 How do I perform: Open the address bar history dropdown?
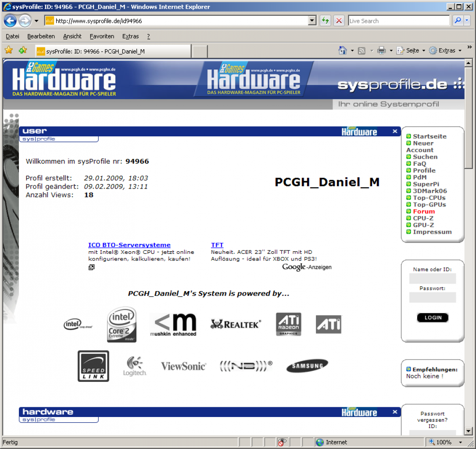tap(312, 21)
